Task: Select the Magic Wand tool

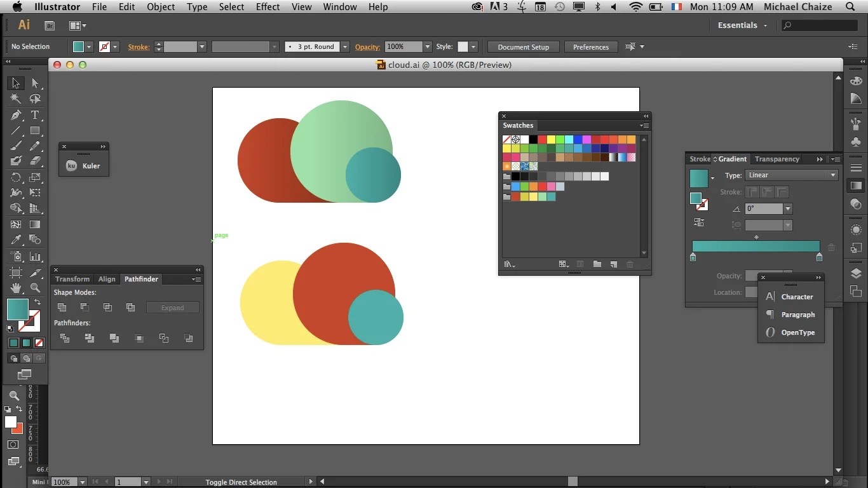Action: click(15, 98)
